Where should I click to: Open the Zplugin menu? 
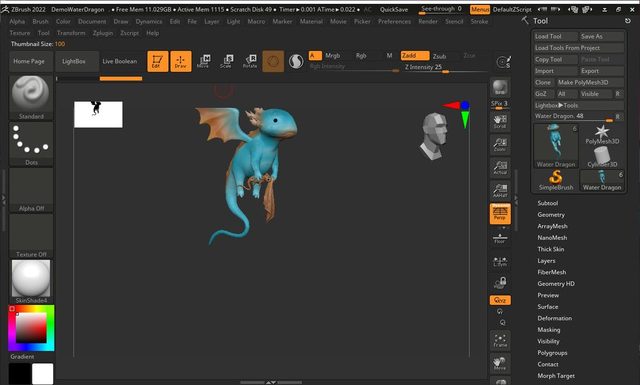pos(103,33)
